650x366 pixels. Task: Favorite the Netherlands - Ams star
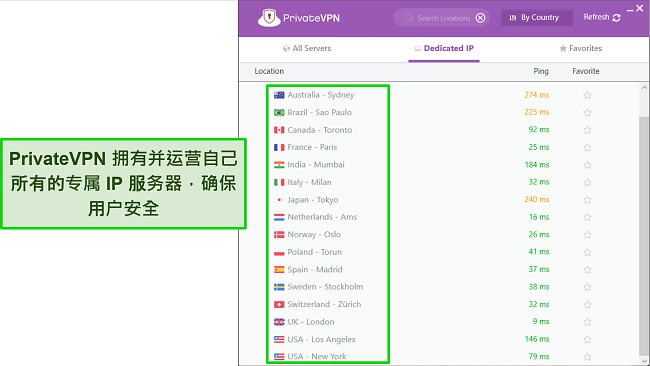(x=587, y=217)
